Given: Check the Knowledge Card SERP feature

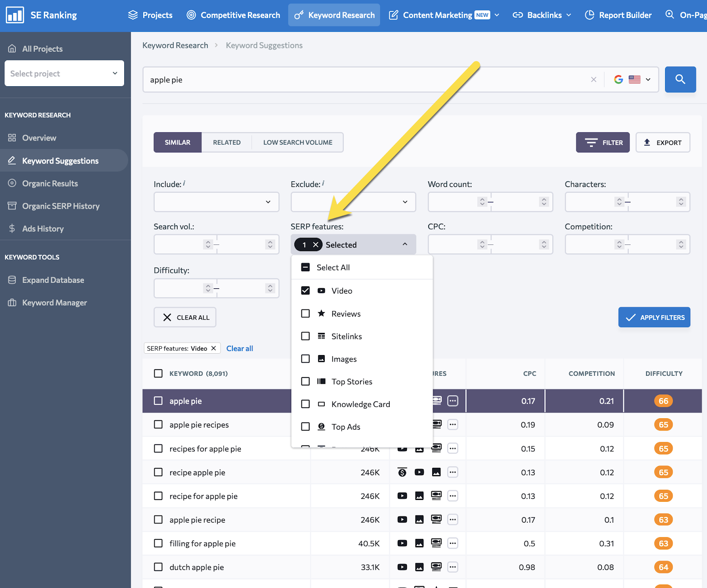Looking at the screenshot, I should tap(305, 404).
